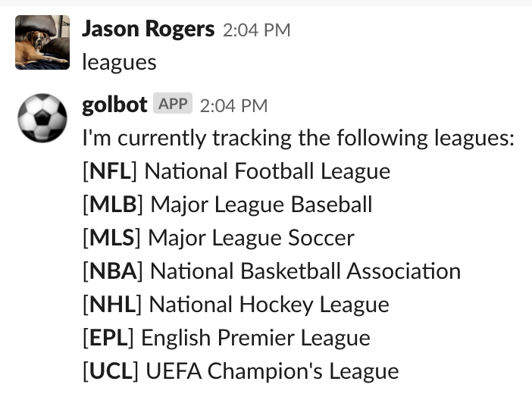This screenshot has height=400, width=532.
Task: Click the 'National Basketball Association' text
Action: click(x=305, y=271)
